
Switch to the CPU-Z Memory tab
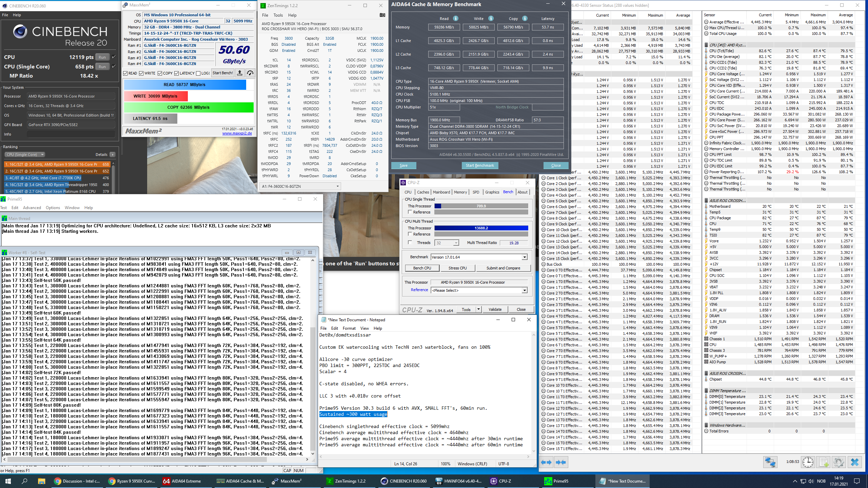click(x=460, y=192)
